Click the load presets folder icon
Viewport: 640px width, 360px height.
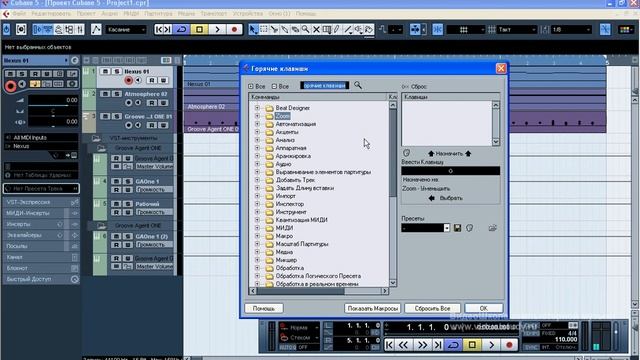[x=492, y=228]
